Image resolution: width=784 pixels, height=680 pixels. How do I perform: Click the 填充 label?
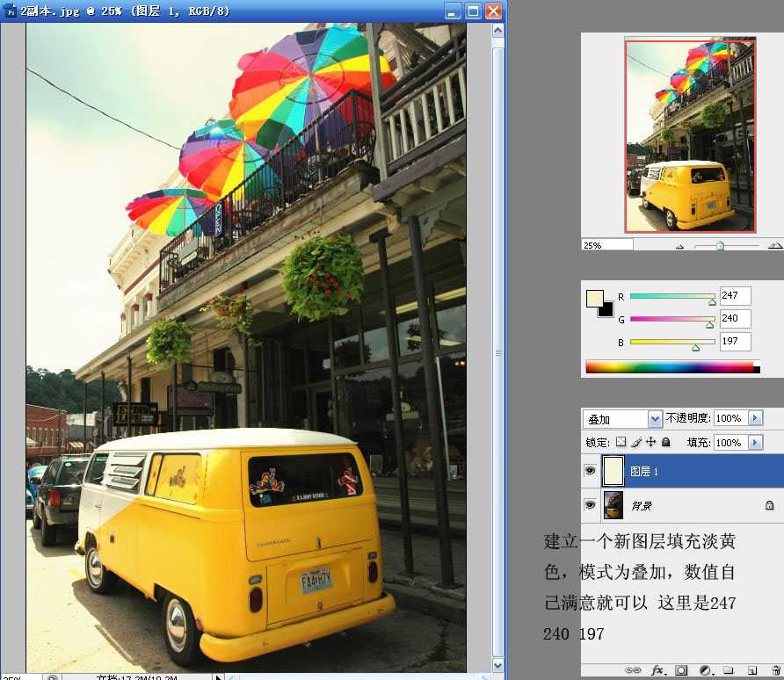pyautogui.click(x=699, y=442)
